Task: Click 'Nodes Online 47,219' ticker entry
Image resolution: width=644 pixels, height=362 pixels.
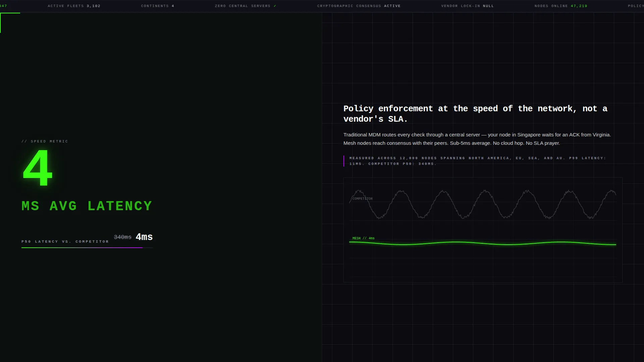Action: [x=561, y=6]
